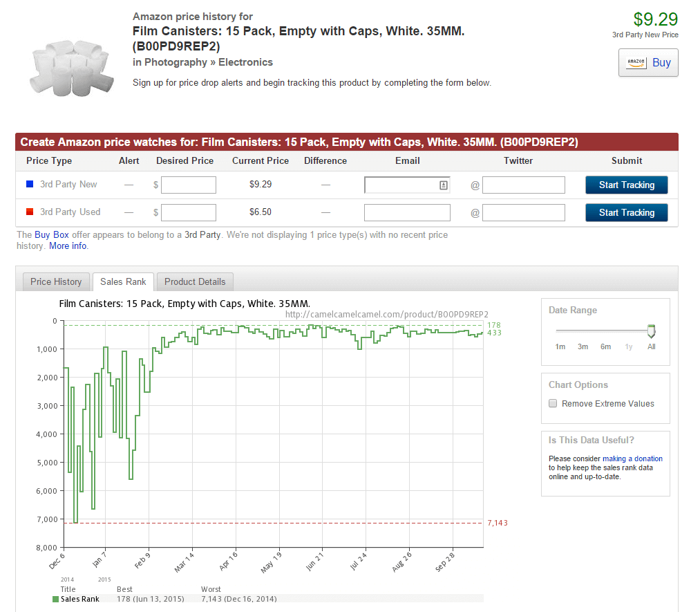Set date range to 1m
The width and height of the screenshot is (700, 612).
(560, 346)
